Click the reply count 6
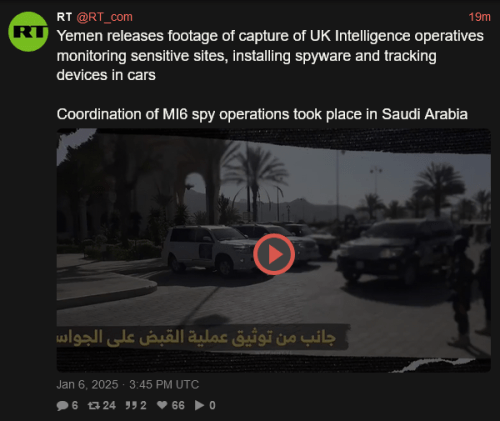 click(x=75, y=405)
